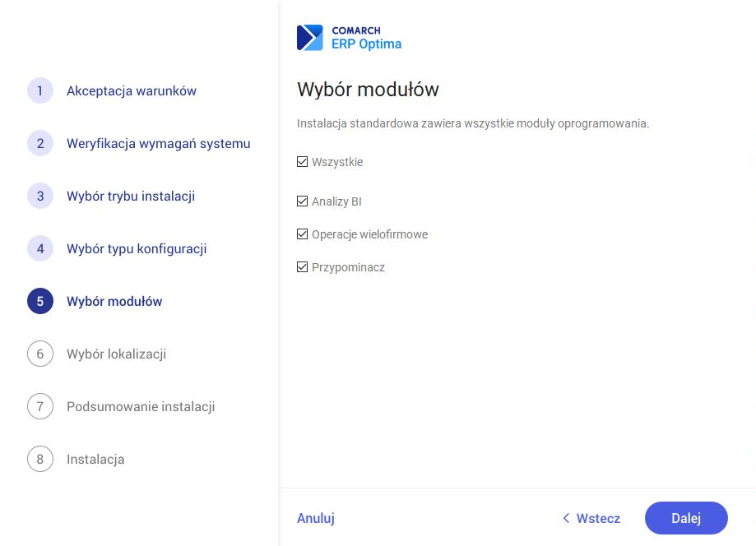The image size is (756, 546).
Task: Open Wybór typu konfiguracji step
Action: click(x=137, y=249)
